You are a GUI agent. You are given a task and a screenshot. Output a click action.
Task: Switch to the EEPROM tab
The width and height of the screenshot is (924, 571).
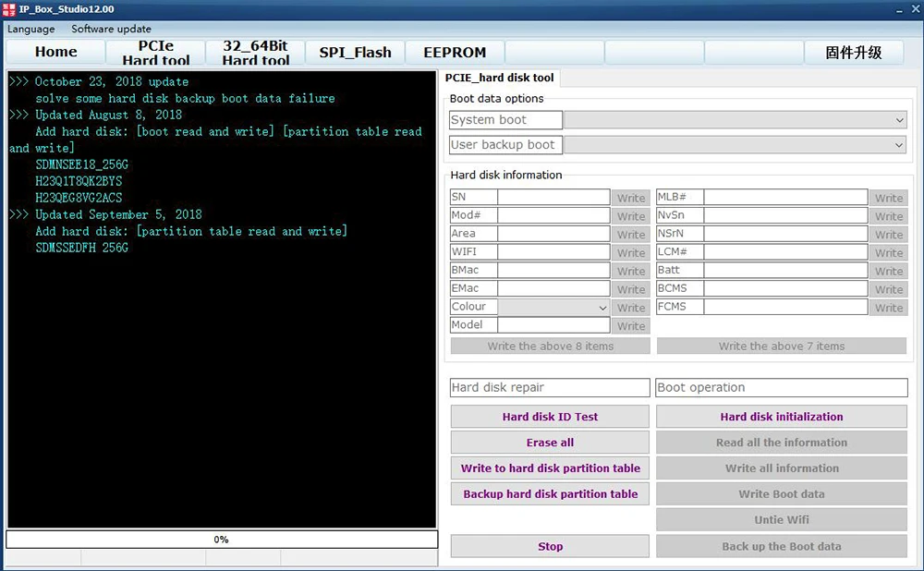tap(455, 52)
